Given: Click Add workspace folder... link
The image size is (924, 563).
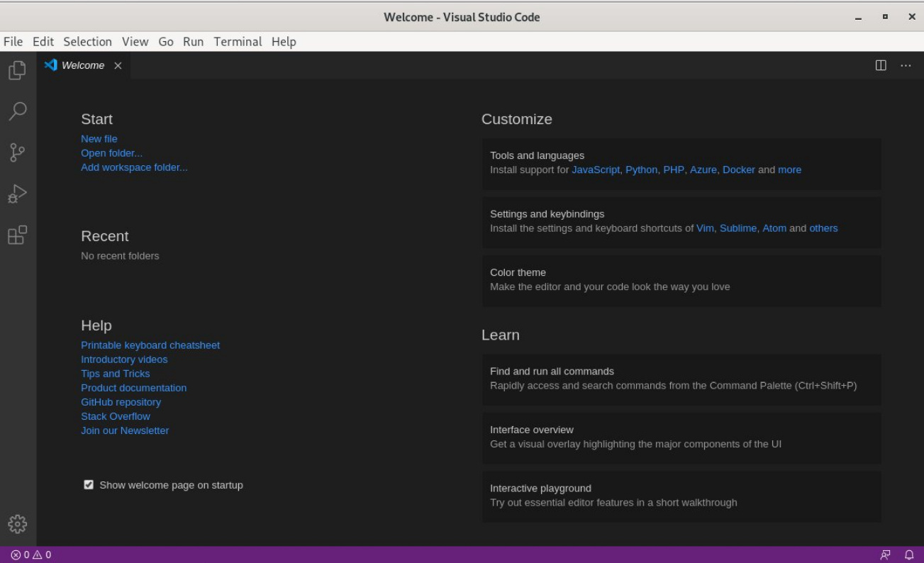Looking at the screenshot, I should pyautogui.click(x=134, y=167).
